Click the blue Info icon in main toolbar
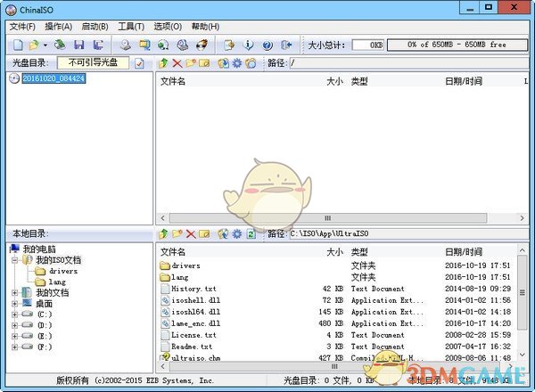535x392 pixels. [249, 45]
